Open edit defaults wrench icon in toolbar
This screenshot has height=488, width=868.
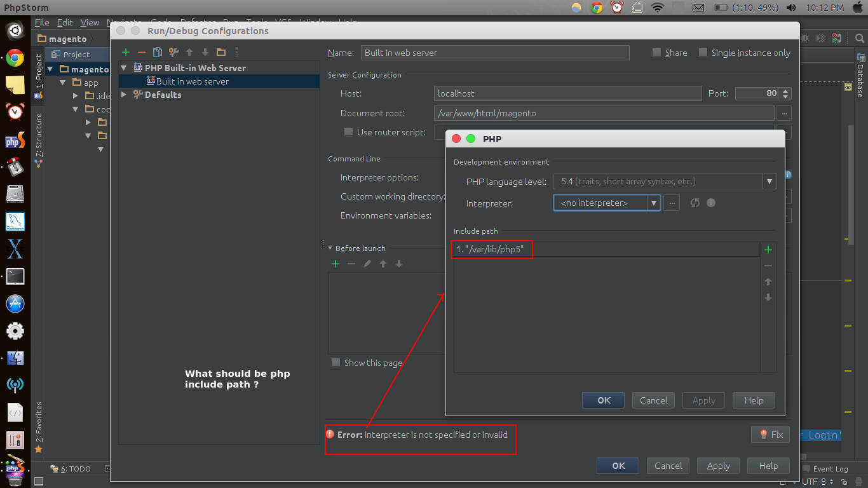173,52
